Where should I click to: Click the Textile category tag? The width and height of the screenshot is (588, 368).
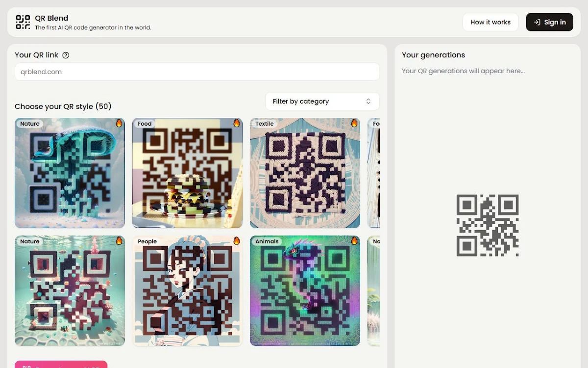click(265, 124)
